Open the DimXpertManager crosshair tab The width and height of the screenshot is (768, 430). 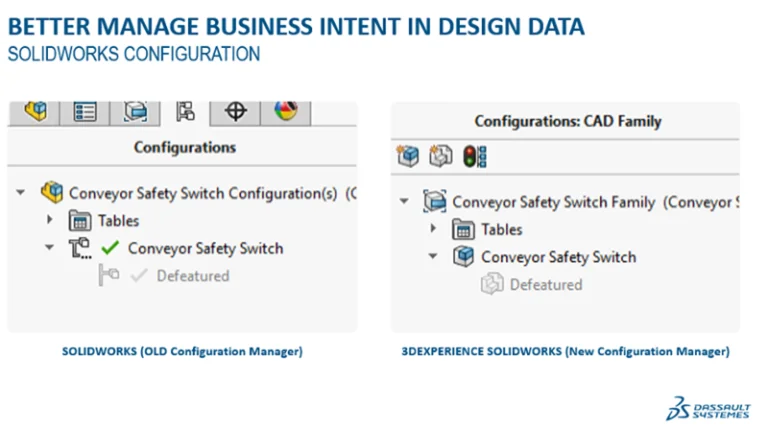click(236, 111)
